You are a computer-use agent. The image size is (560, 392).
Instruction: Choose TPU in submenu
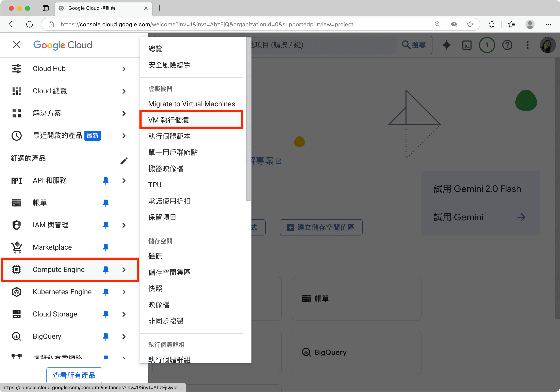[x=192, y=185]
